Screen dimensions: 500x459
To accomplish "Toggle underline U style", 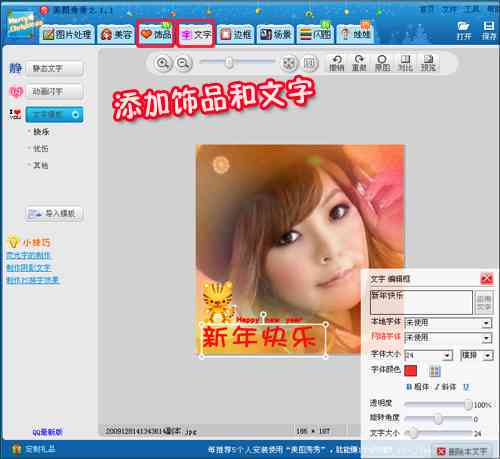I will [466, 387].
